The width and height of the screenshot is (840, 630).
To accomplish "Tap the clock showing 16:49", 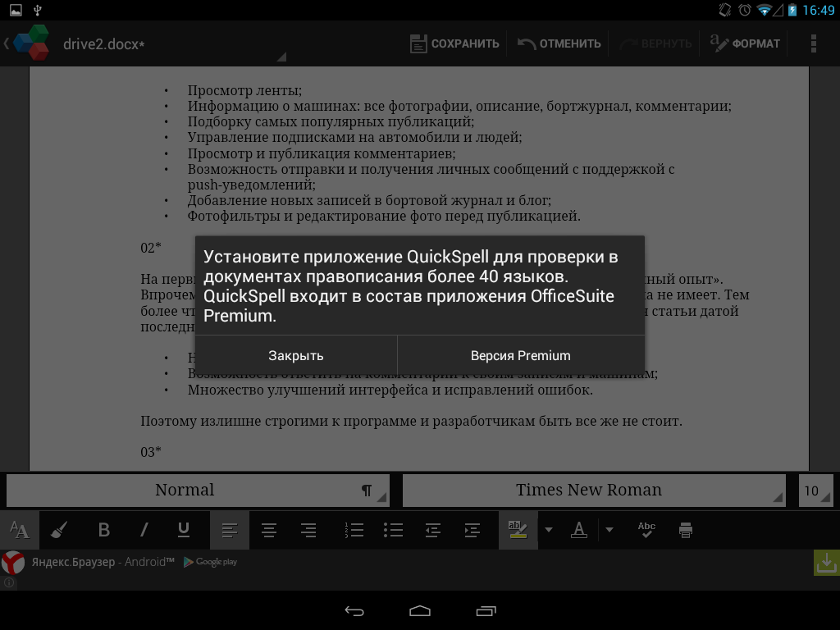I will point(818,10).
